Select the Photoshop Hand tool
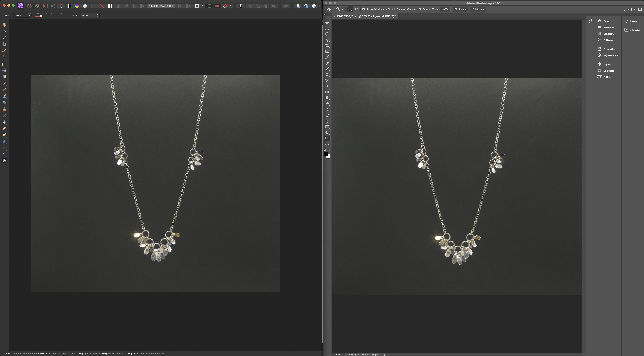This screenshot has height=356, width=644. point(327,133)
